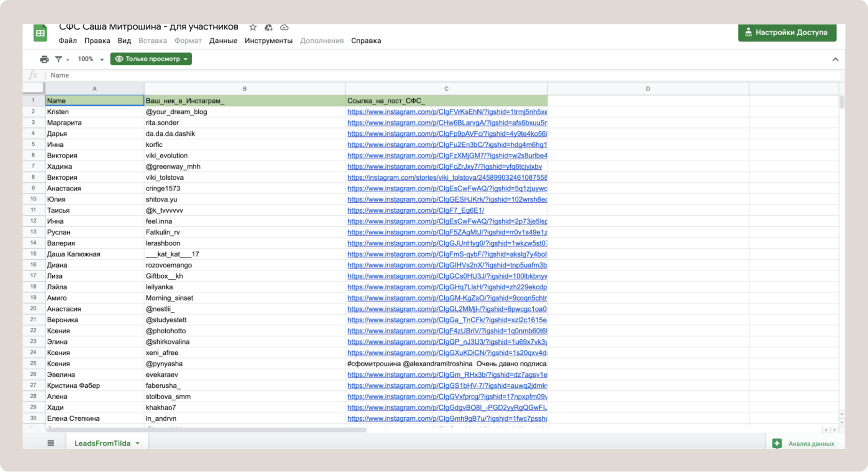Viewport: 868px width, 472px height.
Task: Select the cell containing Morning_sinset
Action: click(x=245, y=298)
